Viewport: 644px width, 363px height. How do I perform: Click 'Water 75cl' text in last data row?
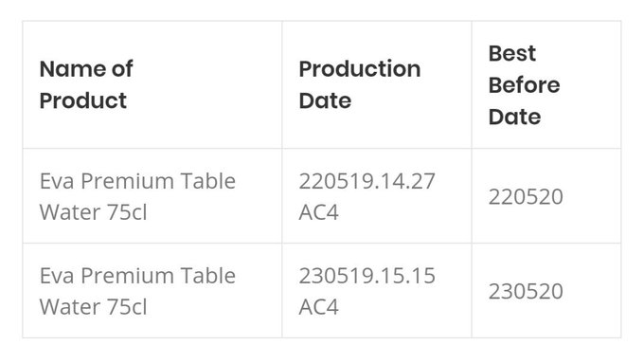point(93,307)
